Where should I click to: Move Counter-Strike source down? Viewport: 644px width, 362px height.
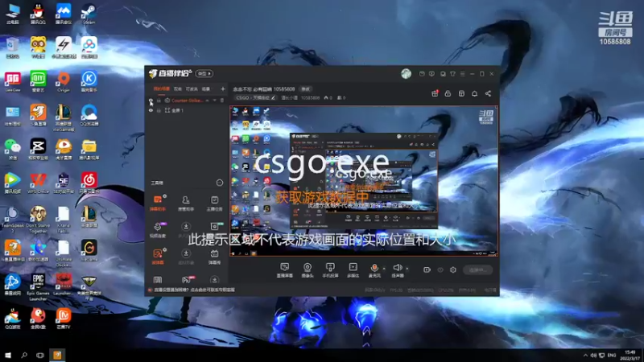coord(215,101)
